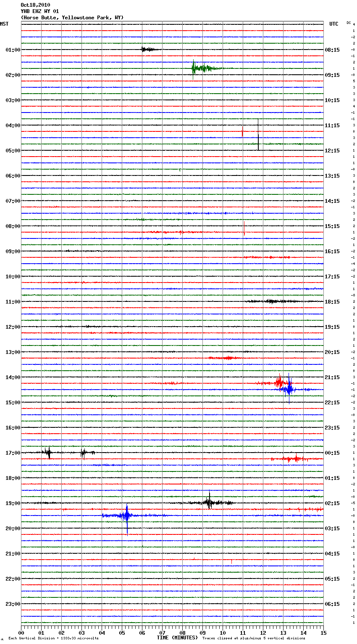The width and height of the screenshot is (357, 644).
Task: Click the date text Oct18,2010
Action: click(35, 5)
